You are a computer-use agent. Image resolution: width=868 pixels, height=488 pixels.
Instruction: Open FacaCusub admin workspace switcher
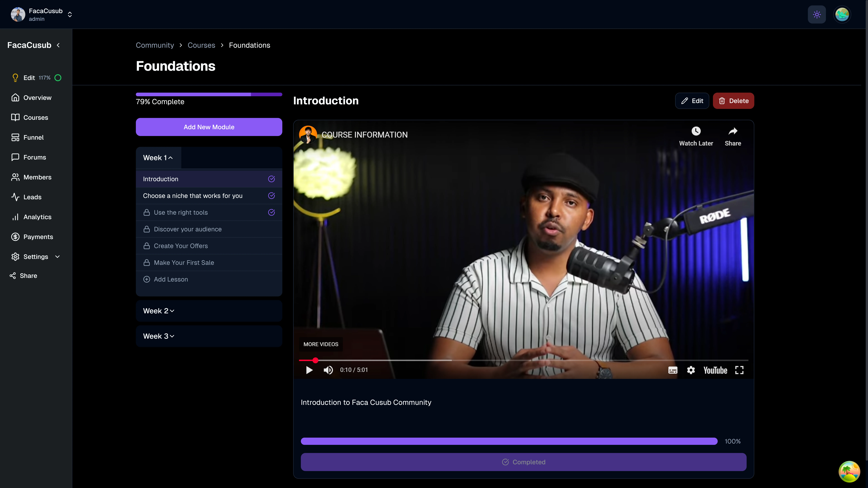70,14
